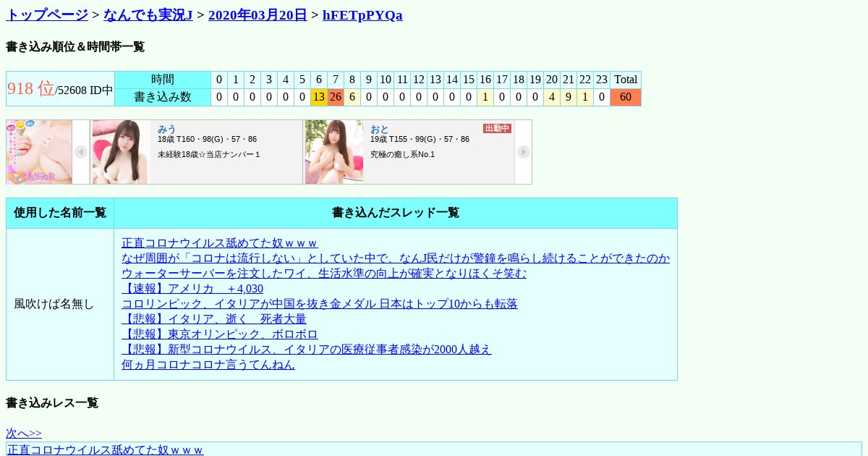Screen dimensions: 868x456
Task: Click the 書き込み順位＆時間帯一覧 heading
Action: pos(75,47)
